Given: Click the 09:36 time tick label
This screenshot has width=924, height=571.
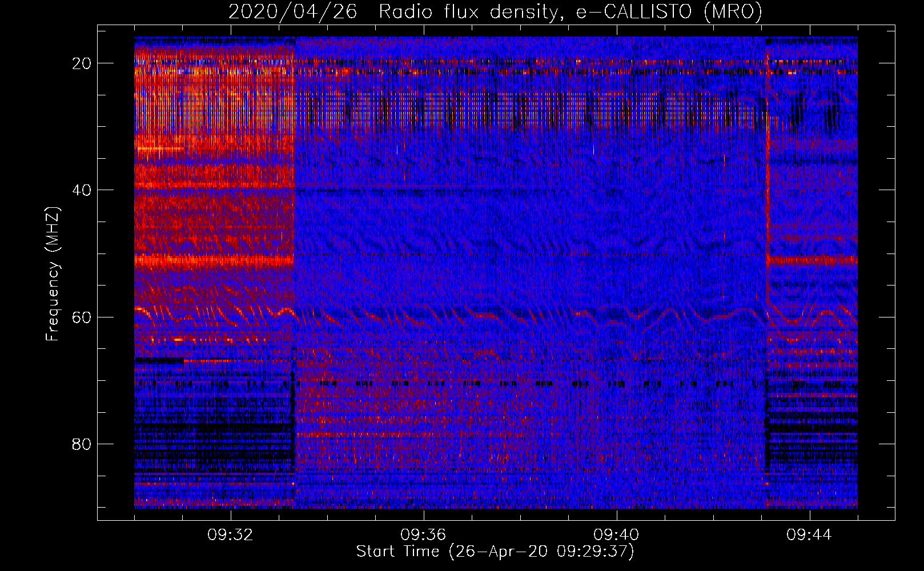Looking at the screenshot, I should [423, 535].
